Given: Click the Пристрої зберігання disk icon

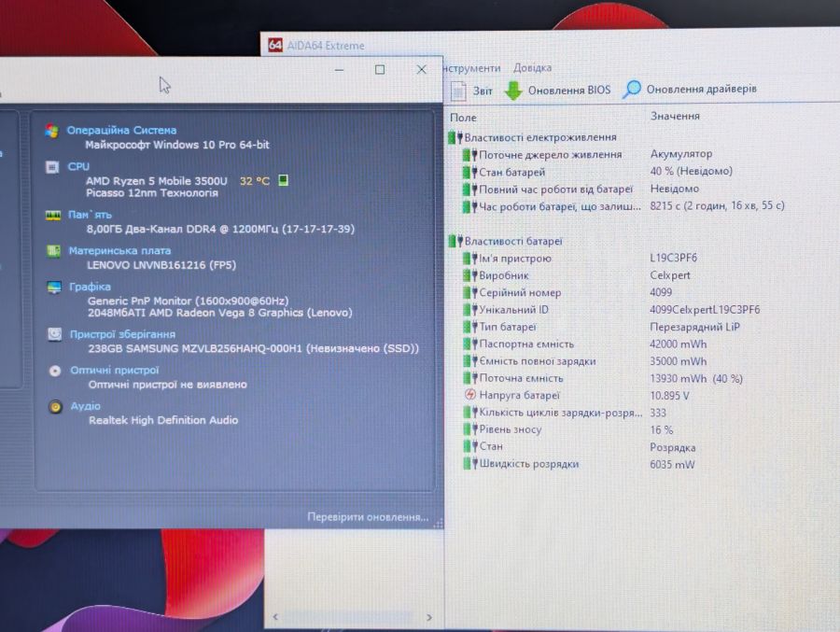Looking at the screenshot, I should pos(55,334).
